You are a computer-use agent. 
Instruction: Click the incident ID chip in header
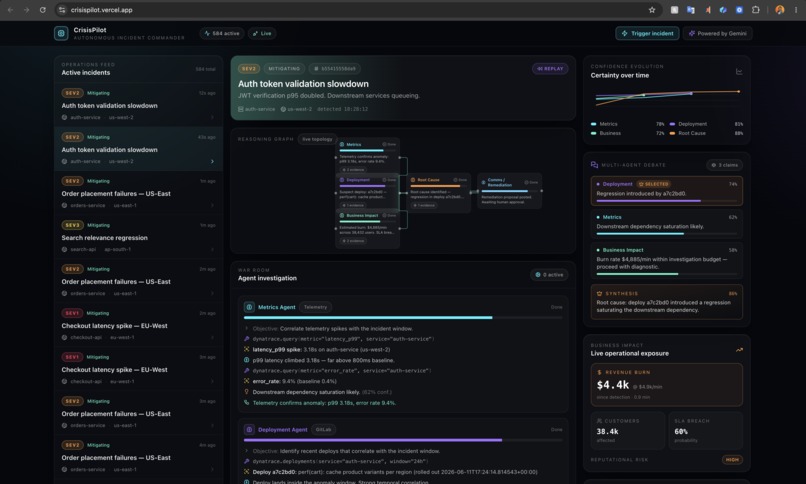pos(335,68)
